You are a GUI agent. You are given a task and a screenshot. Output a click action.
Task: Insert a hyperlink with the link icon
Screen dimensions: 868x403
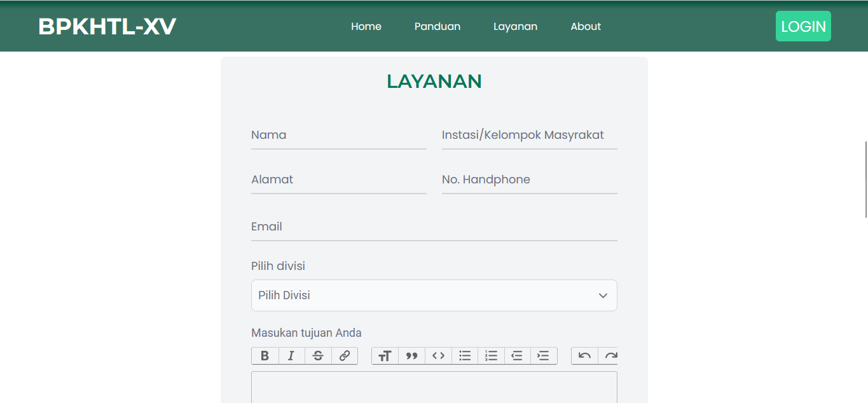(344, 356)
